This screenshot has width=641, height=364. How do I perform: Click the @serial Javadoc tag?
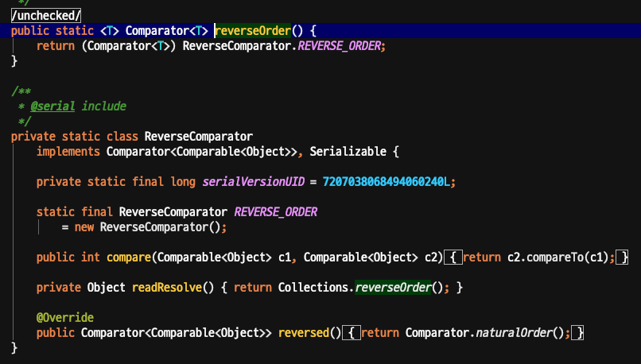pyautogui.click(x=52, y=106)
